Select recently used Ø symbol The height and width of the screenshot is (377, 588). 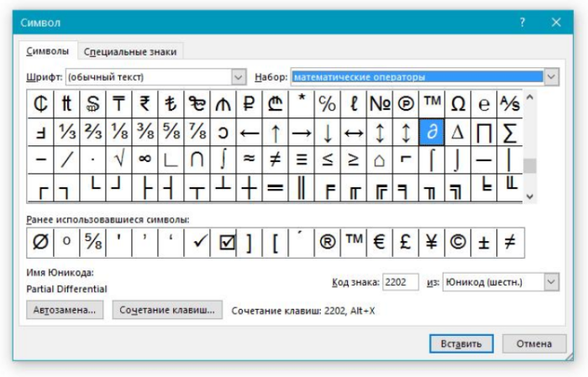(x=40, y=243)
